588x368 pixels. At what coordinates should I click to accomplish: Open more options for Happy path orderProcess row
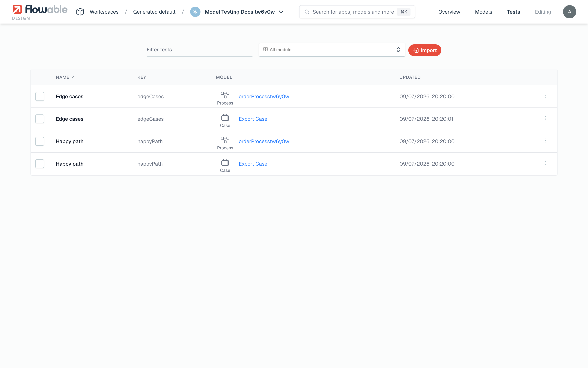[x=546, y=141]
